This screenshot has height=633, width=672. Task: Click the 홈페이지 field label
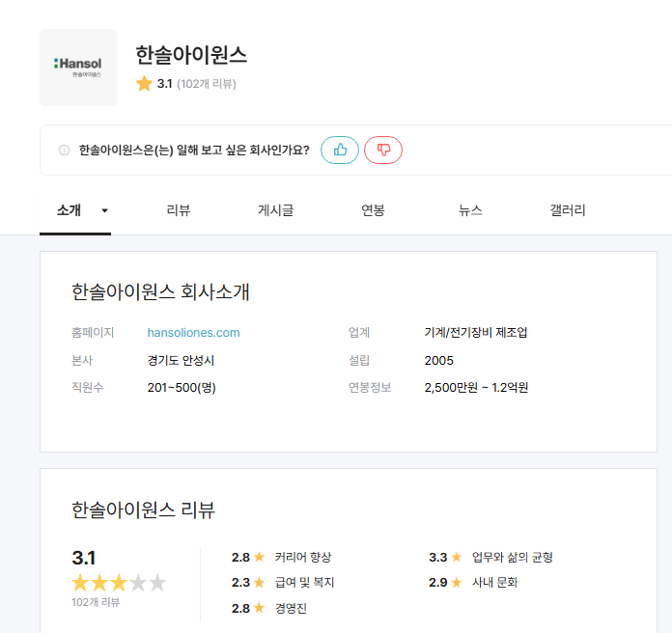click(x=93, y=332)
